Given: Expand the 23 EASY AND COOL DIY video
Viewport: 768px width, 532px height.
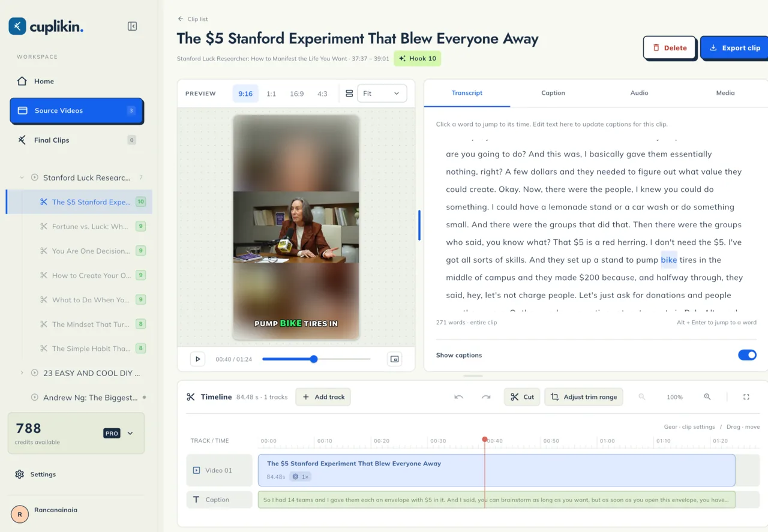Looking at the screenshot, I should tap(22, 373).
